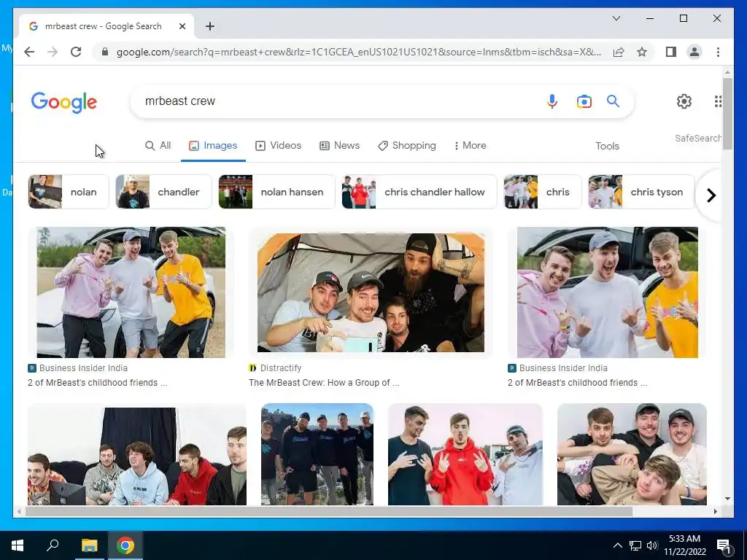Open 'The MrBeast Crew: How a Group of' link
The image size is (747, 560).
[324, 383]
